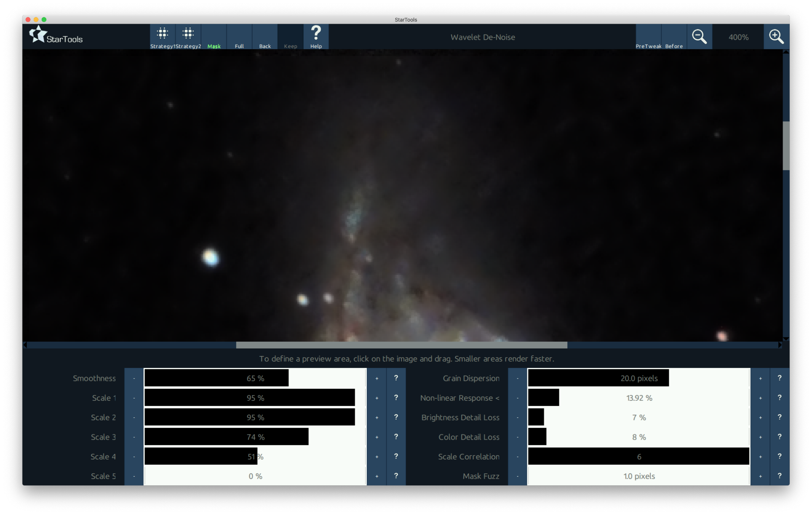Viewport: 812px width, 515px height.
Task: Show help for Smoothness
Action: tap(396, 378)
